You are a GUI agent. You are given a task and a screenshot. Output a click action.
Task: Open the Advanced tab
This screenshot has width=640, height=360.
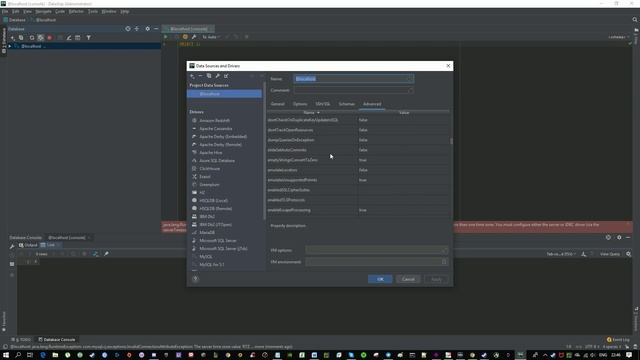372,104
